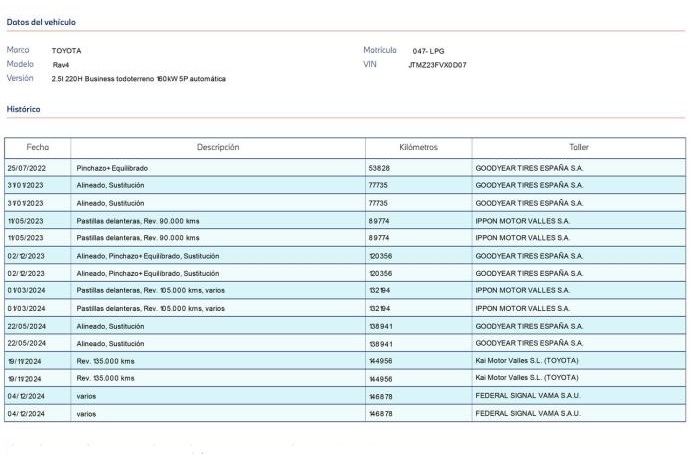Image resolution: width=690 pixels, height=460 pixels.
Task: Click the GOODYEAR workshop cell in the 25/07/2022 row
Action: [529, 168]
